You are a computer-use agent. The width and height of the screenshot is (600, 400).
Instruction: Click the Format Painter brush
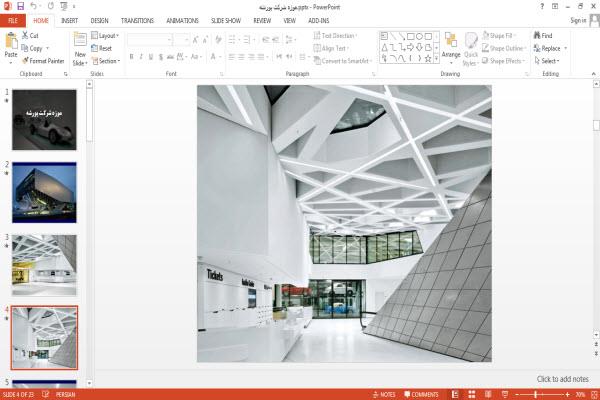pos(43,61)
